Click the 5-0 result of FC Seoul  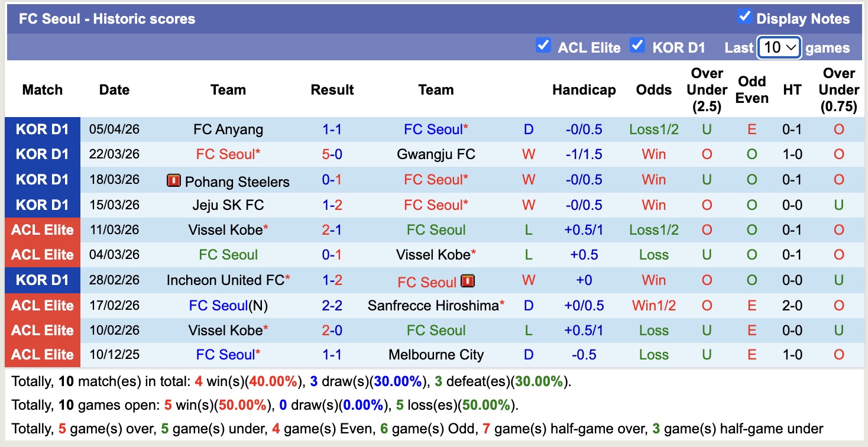click(332, 154)
